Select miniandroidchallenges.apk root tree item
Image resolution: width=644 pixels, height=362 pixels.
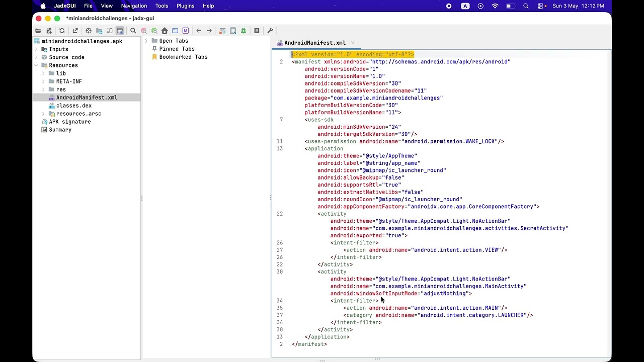point(78,41)
